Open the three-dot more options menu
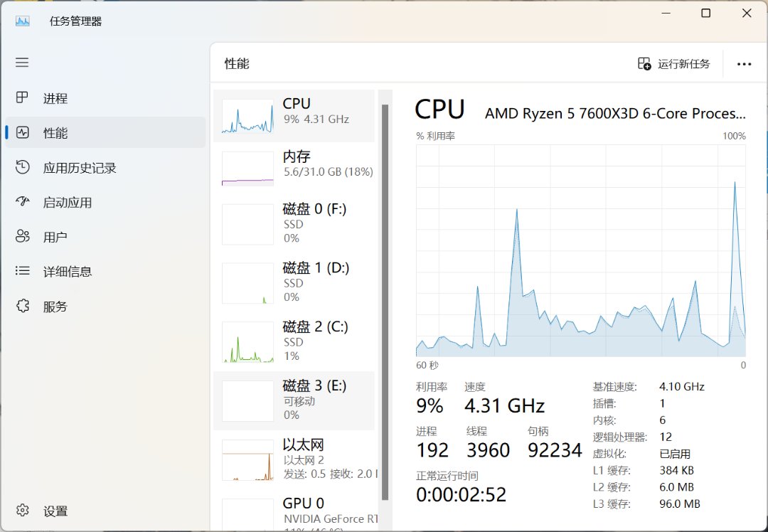 (744, 64)
